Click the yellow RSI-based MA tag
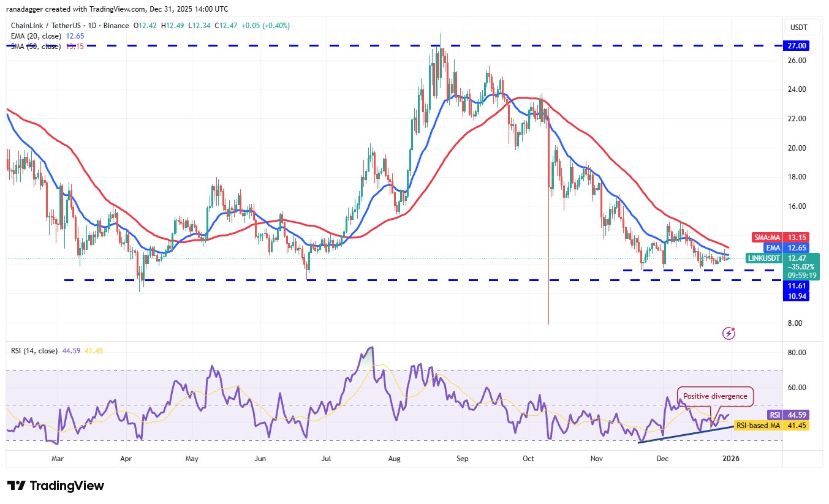This screenshot has height=504, width=829. tap(772, 424)
